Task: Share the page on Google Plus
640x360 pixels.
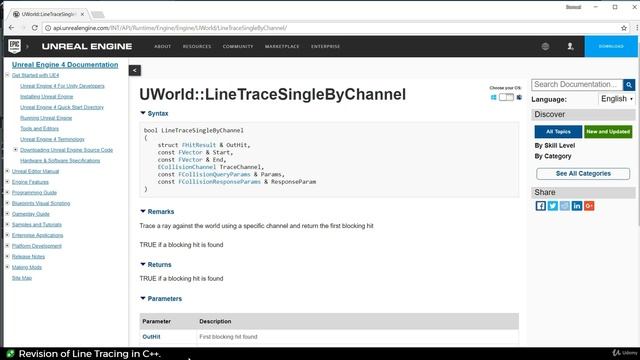Action: tap(589, 206)
